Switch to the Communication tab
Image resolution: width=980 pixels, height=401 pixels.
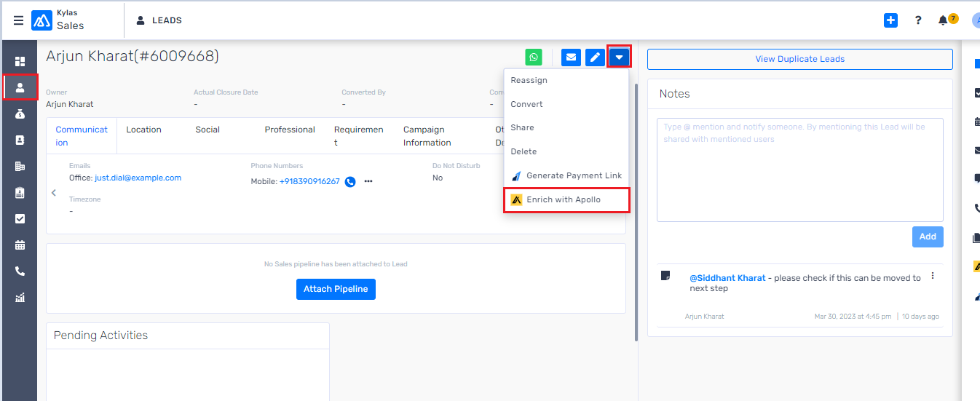82,135
